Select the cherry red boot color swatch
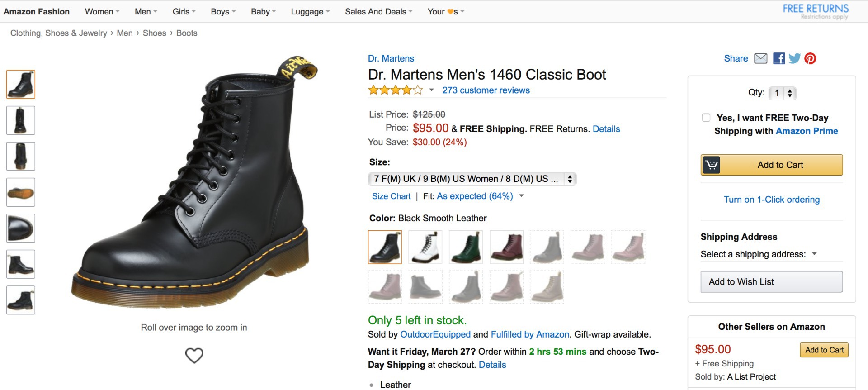 (x=506, y=247)
